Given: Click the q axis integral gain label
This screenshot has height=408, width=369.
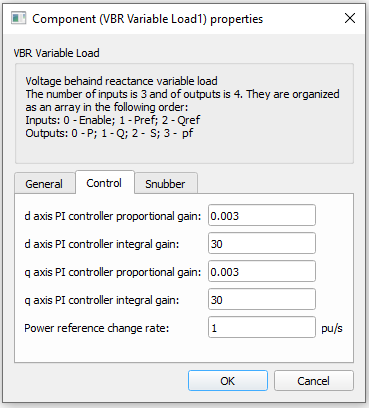Looking at the screenshot, I should click(102, 300).
